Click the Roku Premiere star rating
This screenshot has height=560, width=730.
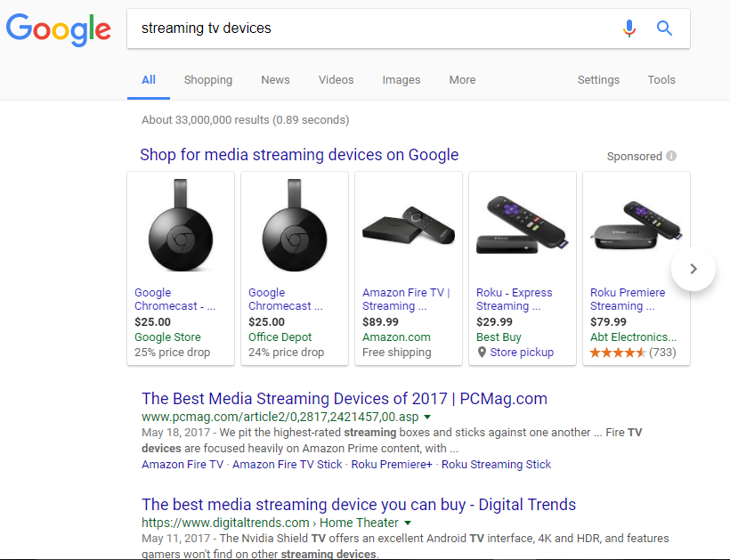617,353
